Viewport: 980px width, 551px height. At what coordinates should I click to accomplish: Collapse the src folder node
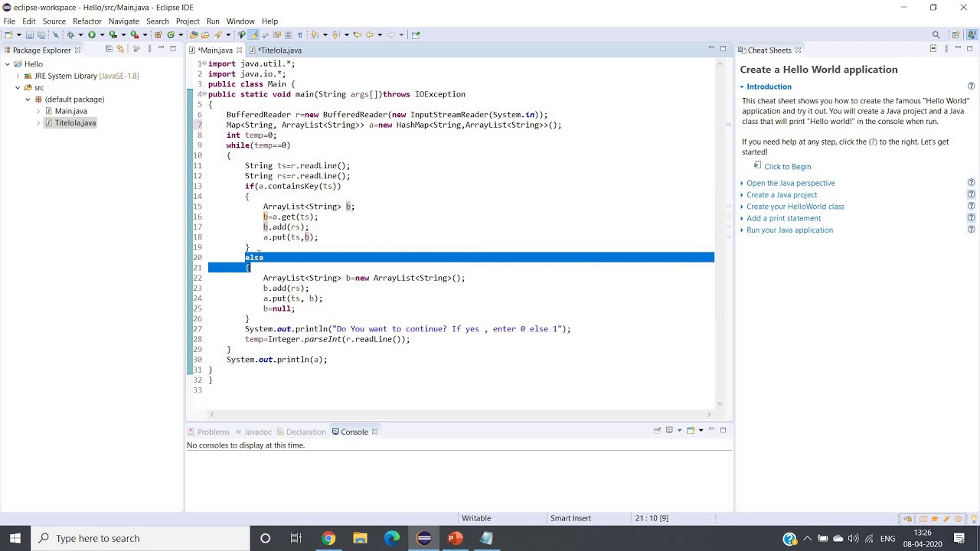(18, 87)
